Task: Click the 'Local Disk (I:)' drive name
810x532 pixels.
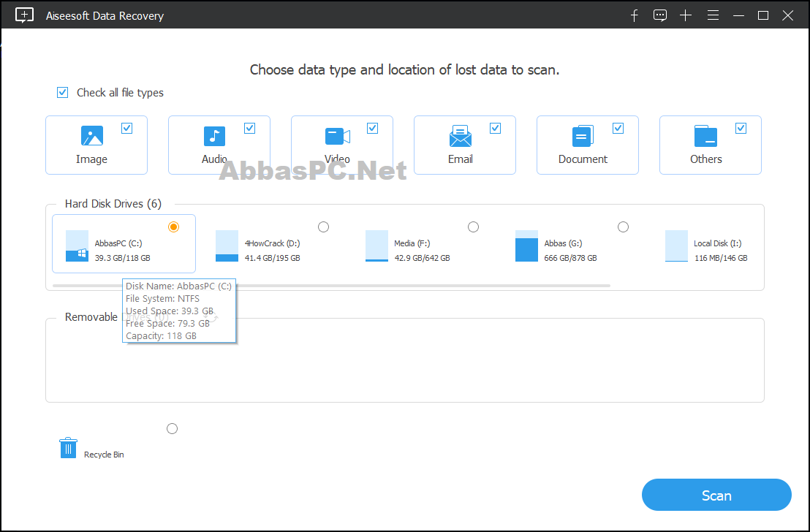Action: tap(718, 243)
